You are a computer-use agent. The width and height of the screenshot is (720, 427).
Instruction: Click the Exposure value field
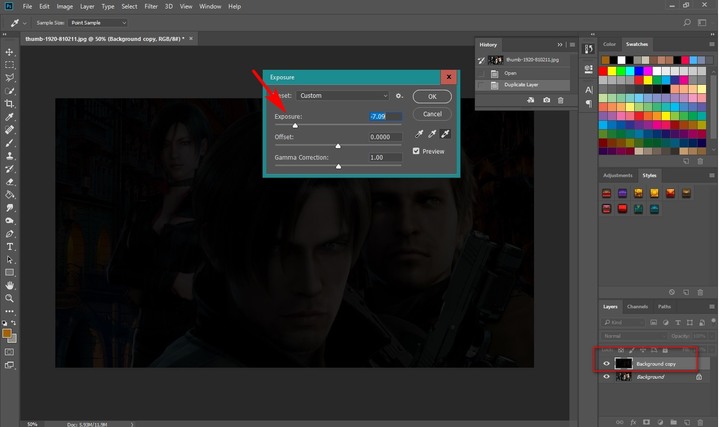click(x=385, y=116)
